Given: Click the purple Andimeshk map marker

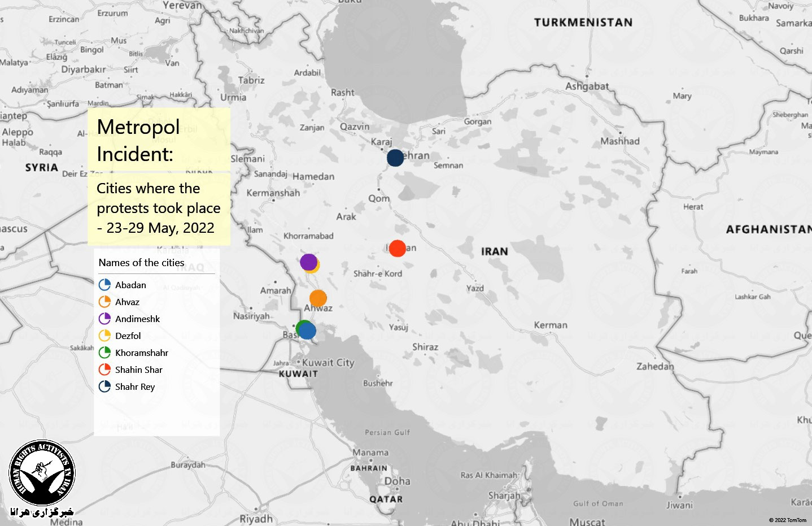Looking at the screenshot, I should pos(308,262).
